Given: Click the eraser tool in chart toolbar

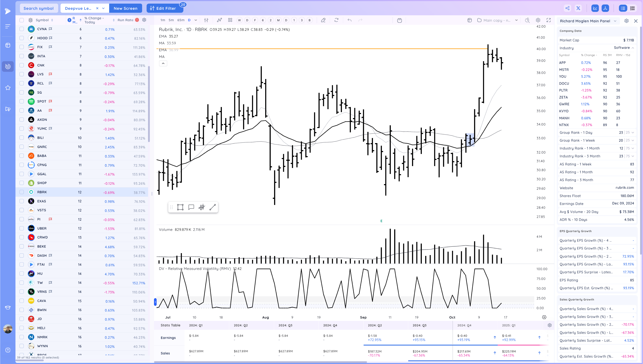Looking at the screenshot, I should click(x=323, y=20).
